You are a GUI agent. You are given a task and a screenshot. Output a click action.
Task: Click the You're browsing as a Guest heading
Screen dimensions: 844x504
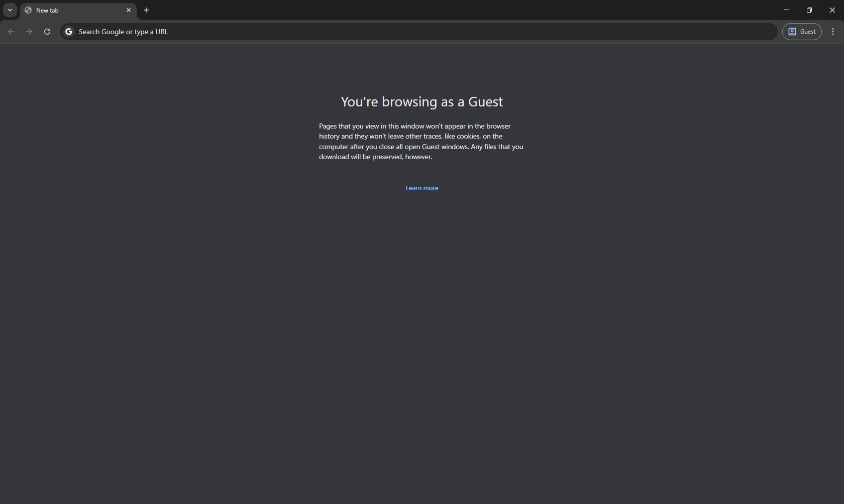pos(422,102)
